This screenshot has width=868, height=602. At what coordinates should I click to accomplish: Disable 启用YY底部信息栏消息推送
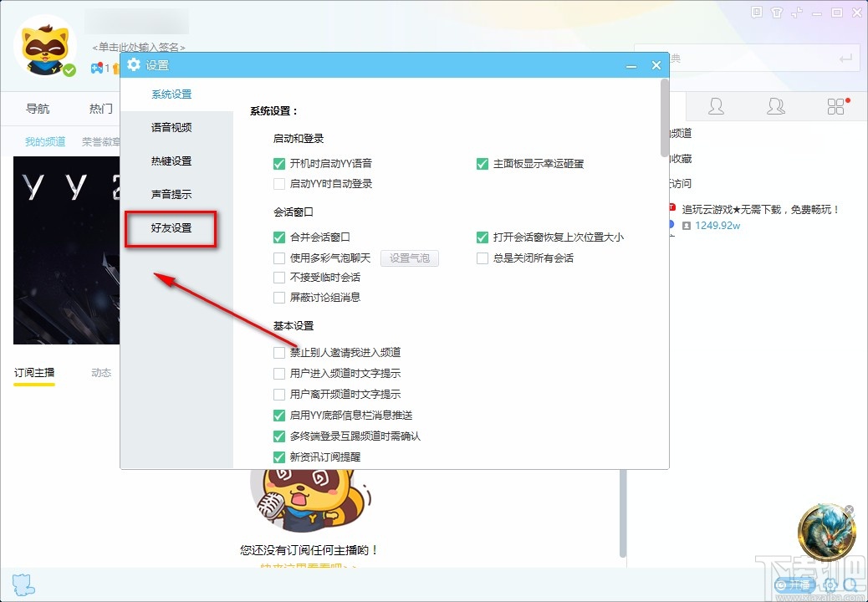[279, 416]
